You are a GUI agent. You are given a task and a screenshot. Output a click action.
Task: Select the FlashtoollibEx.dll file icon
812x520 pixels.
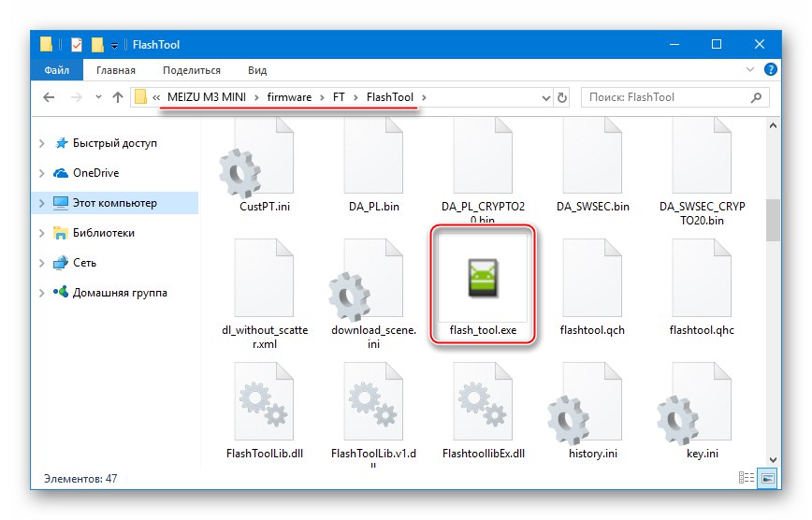coord(483,401)
